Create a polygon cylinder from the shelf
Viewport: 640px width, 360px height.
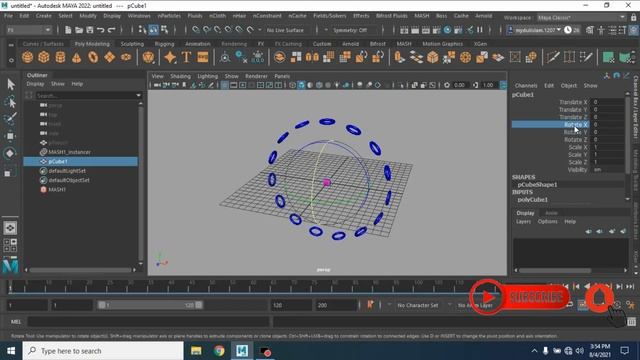click(60, 57)
